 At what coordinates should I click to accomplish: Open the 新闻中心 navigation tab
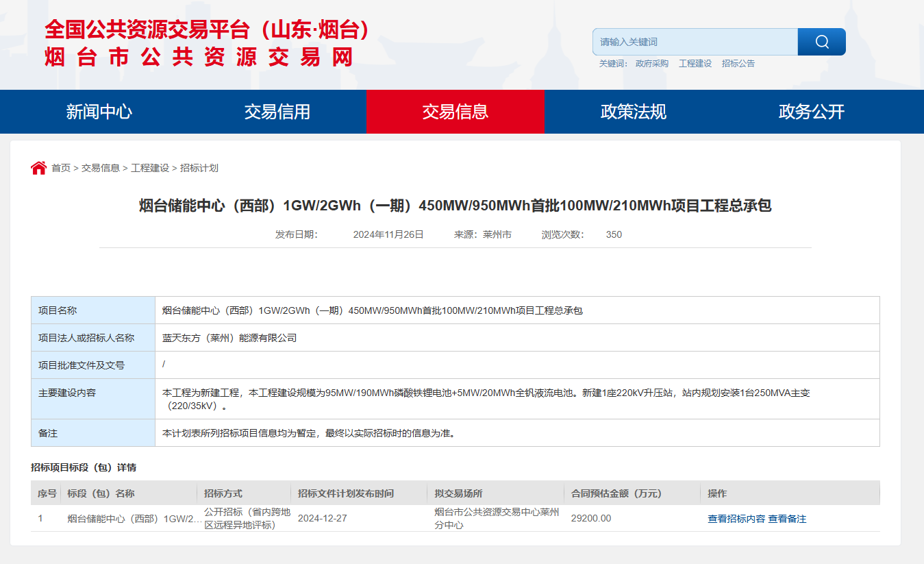click(x=99, y=112)
